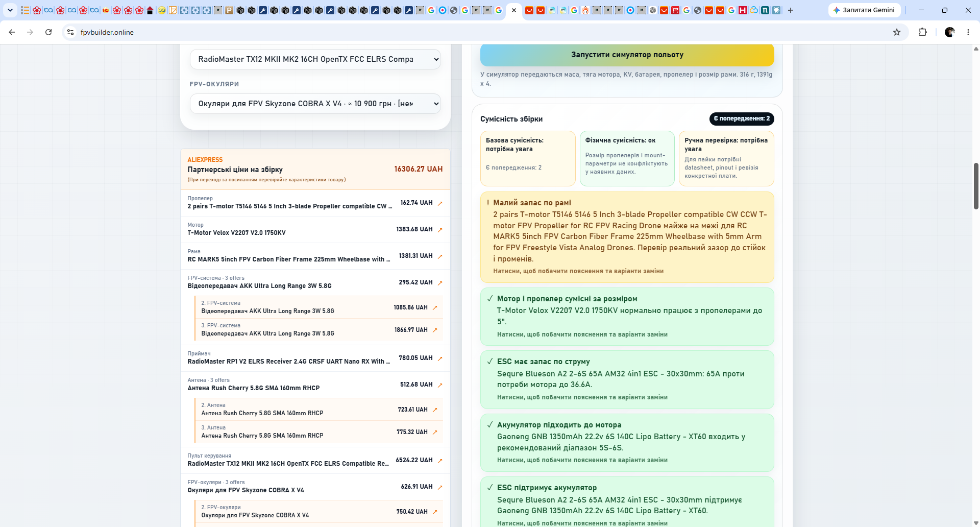
Task: Open the video transmitter arrow priced 295.42 UAH
Action: coord(440,283)
